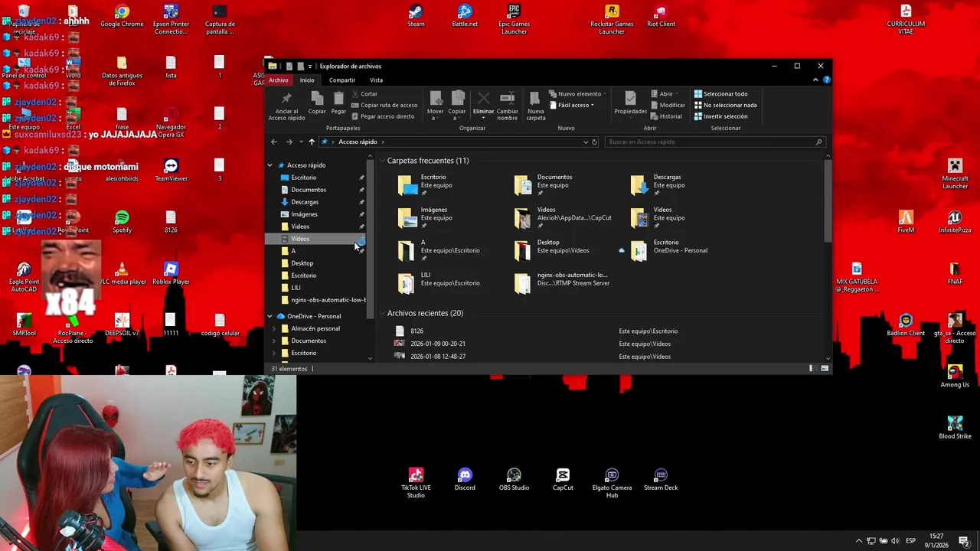Open the address bar history dropdown
This screenshot has width=980, height=551.
pos(586,142)
